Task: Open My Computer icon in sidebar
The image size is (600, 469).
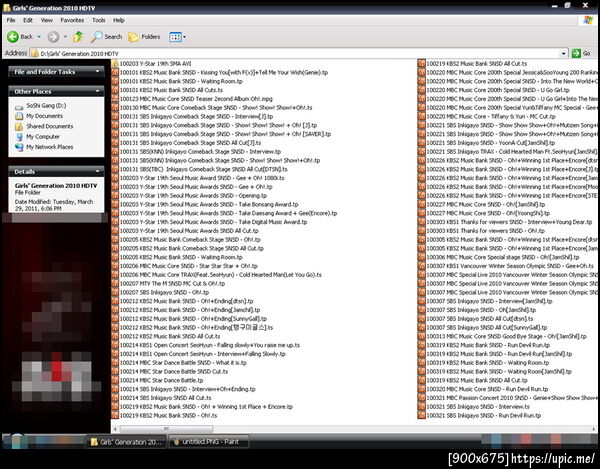Action: pyautogui.click(x=19, y=137)
